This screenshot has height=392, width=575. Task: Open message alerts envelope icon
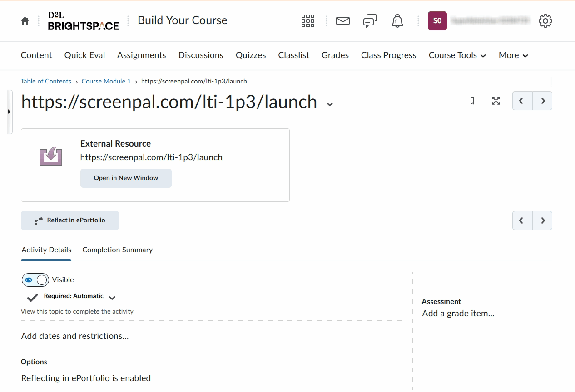tap(343, 21)
